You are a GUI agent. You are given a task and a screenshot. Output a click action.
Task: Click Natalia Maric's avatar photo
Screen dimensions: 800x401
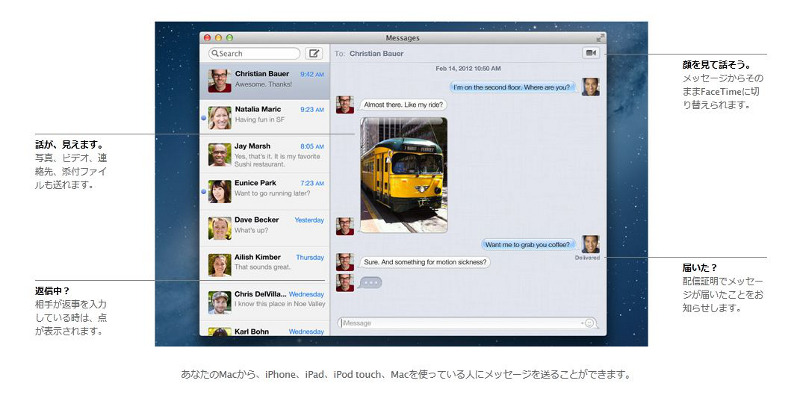[220, 118]
